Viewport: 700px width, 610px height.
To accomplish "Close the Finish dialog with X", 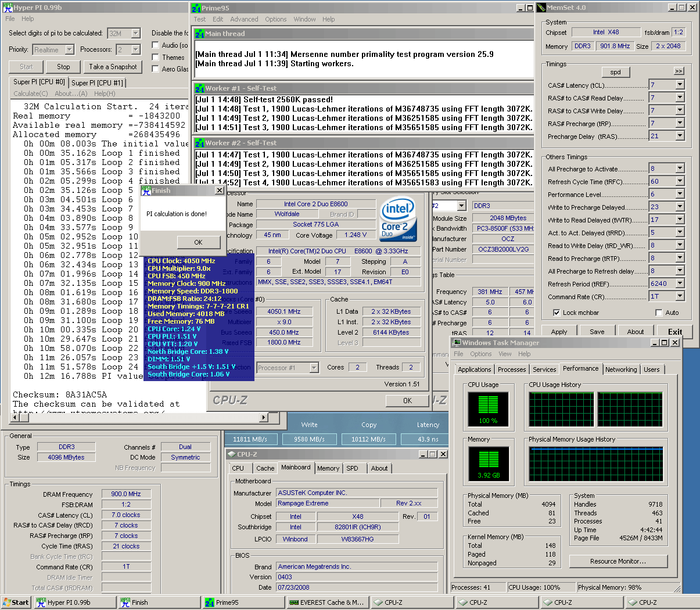I will (219, 190).
